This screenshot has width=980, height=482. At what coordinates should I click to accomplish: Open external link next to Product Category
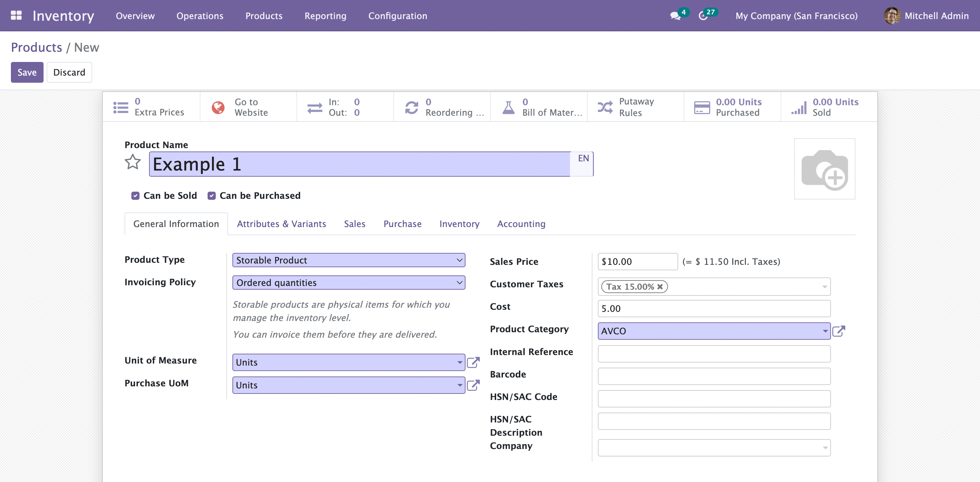[838, 331]
